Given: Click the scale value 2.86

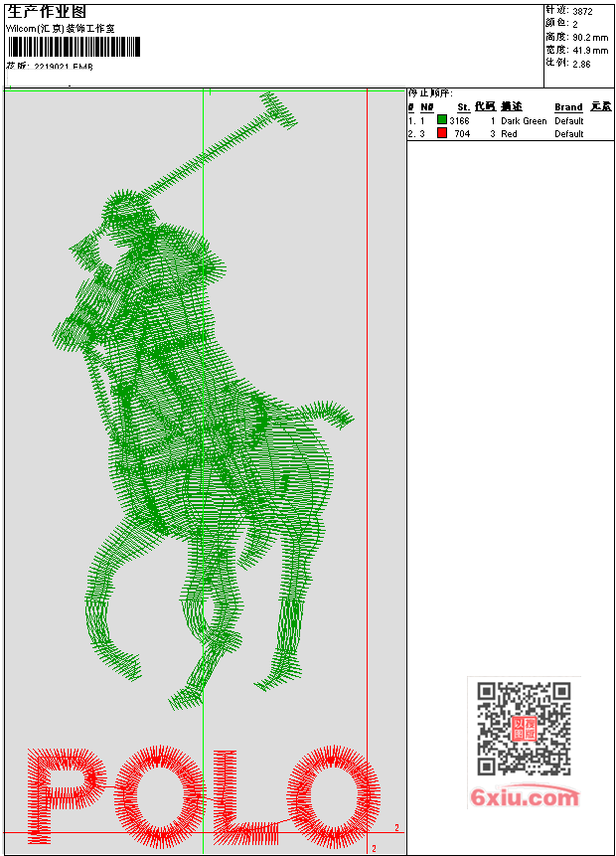Looking at the screenshot, I should pyautogui.click(x=581, y=64).
